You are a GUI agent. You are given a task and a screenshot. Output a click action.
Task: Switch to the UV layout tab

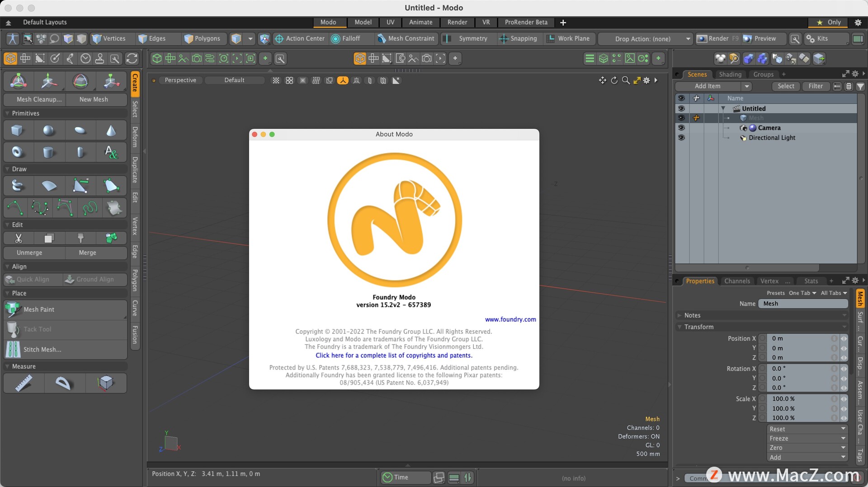pos(390,22)
